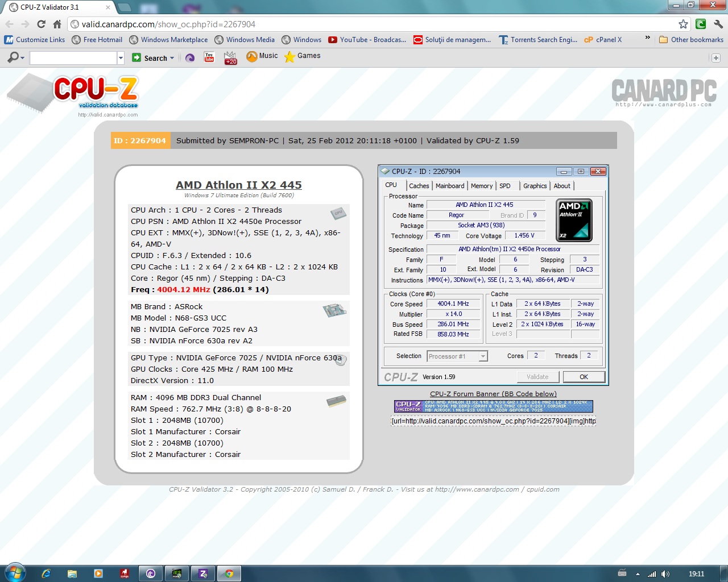Image resolution: width=728 pixels, height=582 pixels.
Task: Open the YouTube toolbar icon
Action: (209, 57)
